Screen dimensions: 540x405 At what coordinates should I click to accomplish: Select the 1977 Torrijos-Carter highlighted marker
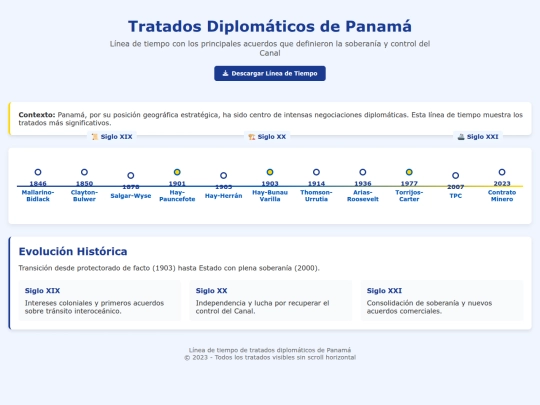(409, 172)
